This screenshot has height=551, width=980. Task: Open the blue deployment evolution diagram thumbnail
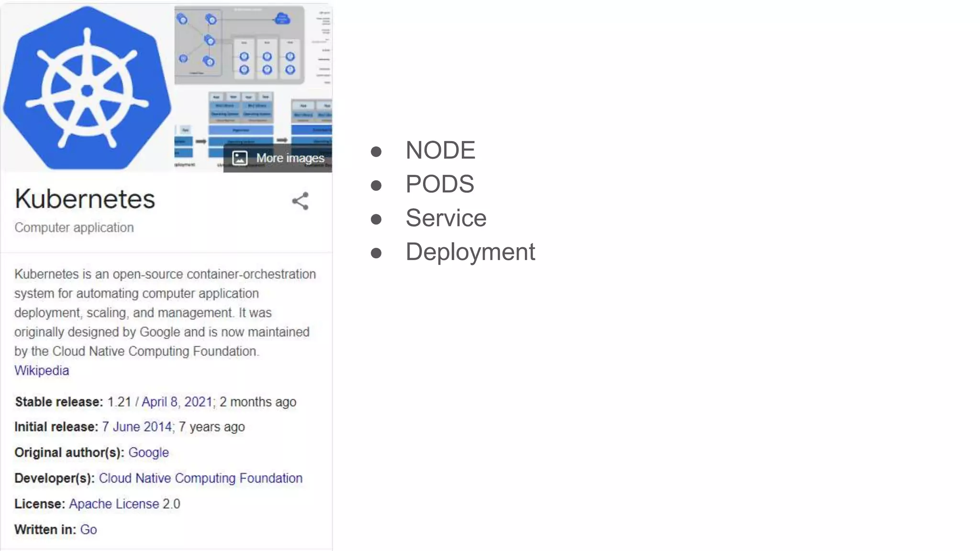click(242, 119)
